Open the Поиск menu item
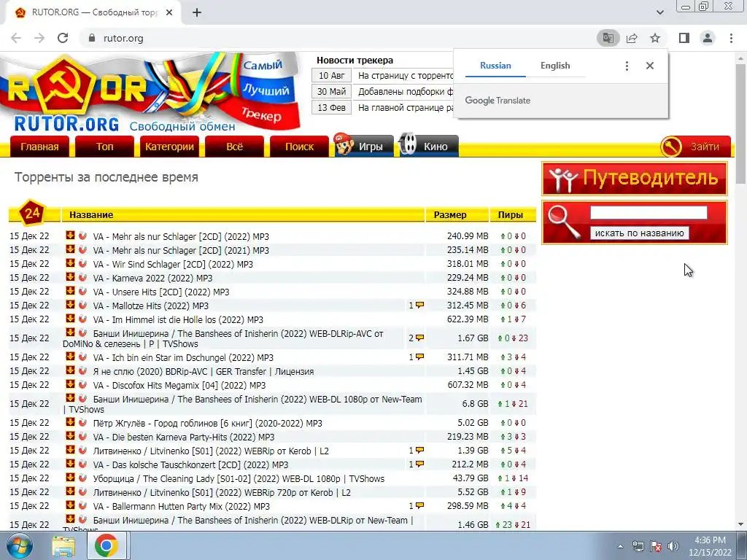This screenshot has width=747, height=560. (299, 147)
